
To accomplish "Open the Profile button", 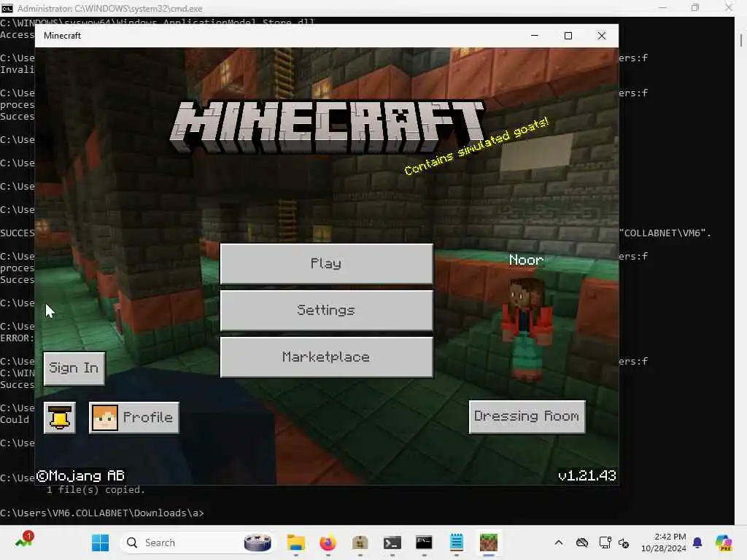I will pyautogui.click(x=134, y=418).
